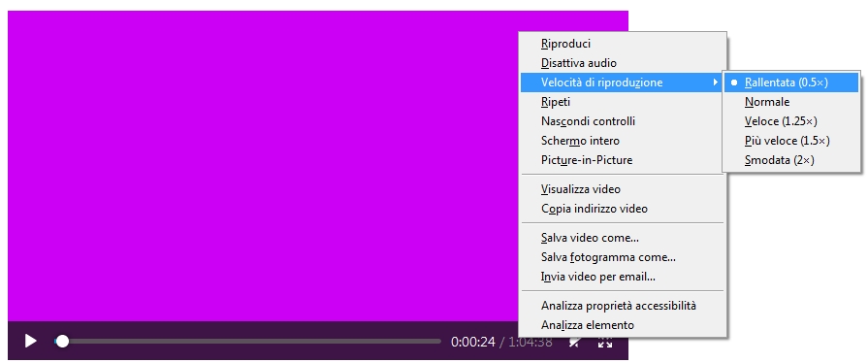
Task: Choose Veloce (1.25×) speed option
Action: click(791, 121)
